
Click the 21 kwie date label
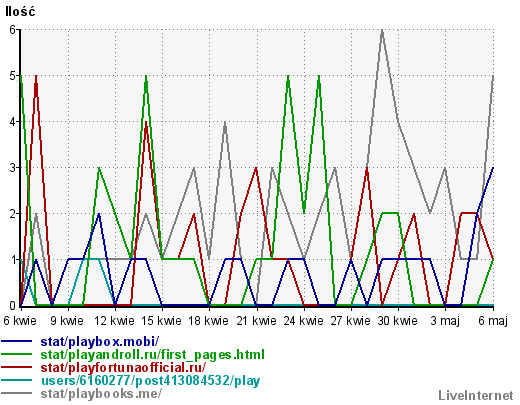256,321
